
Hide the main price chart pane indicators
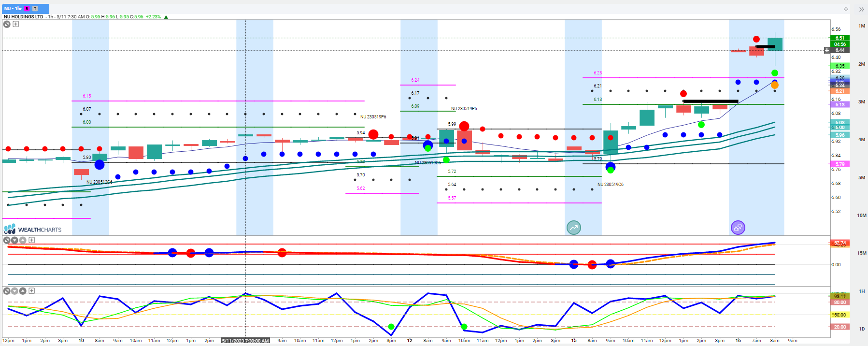7,24
